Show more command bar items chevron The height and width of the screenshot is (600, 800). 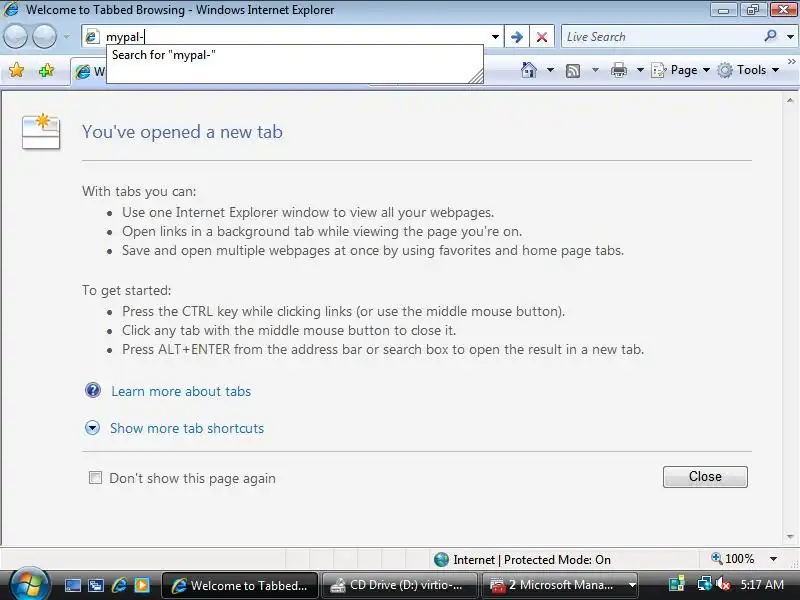(792, 61)
